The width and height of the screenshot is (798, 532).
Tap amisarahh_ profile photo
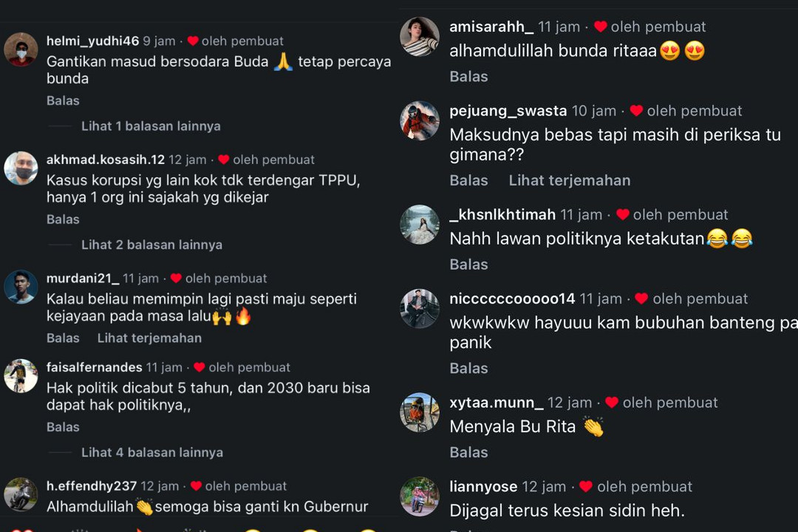[x=420, y=37]
